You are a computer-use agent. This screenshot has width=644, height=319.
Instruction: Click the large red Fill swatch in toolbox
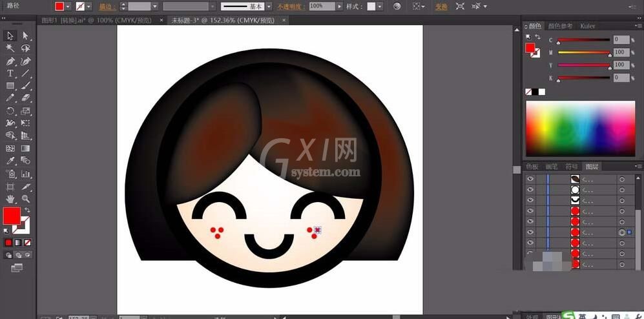pos(12,216)
